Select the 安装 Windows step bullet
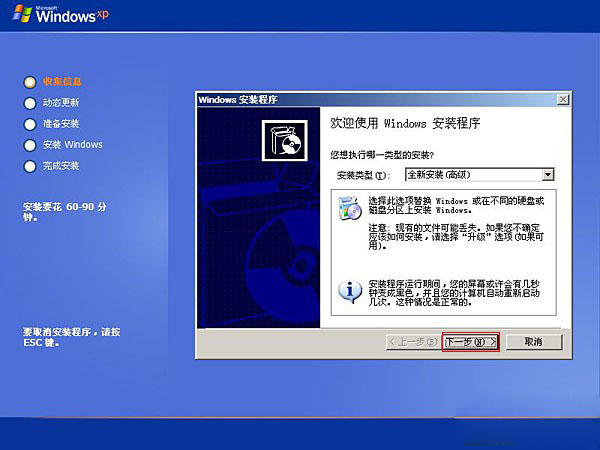 tap(30, 145)
